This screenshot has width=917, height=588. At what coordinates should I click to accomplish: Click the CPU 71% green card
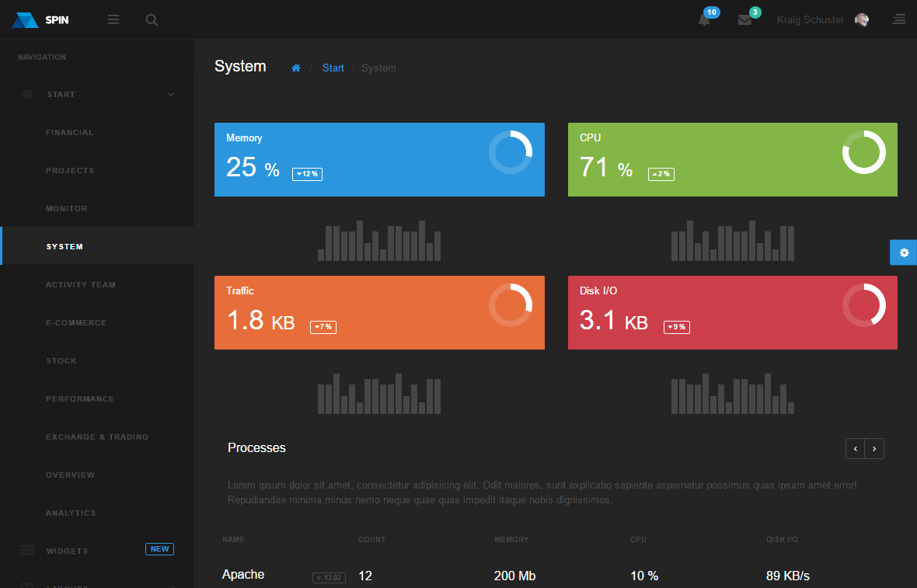(x=732, y=160)
